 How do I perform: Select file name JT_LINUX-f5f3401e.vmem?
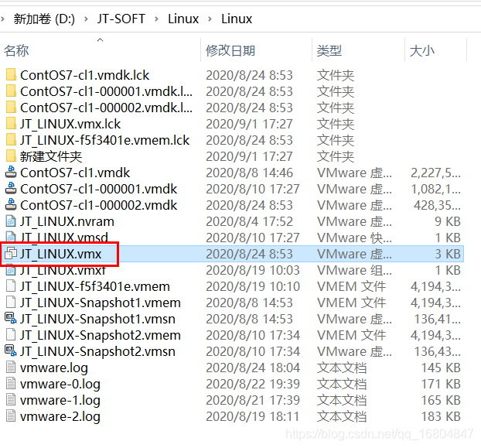tap(95, 286)
